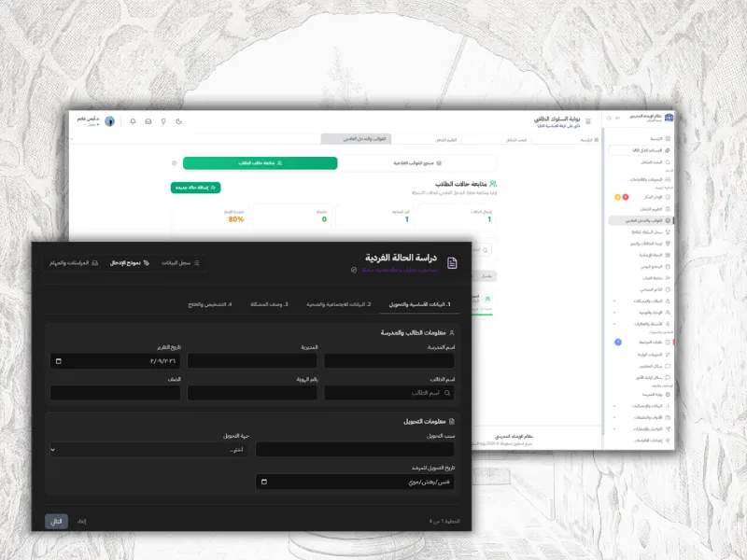Click the trophy icon for لوحة المكافآت
747x560 pixels.
[x=668, y=244]
